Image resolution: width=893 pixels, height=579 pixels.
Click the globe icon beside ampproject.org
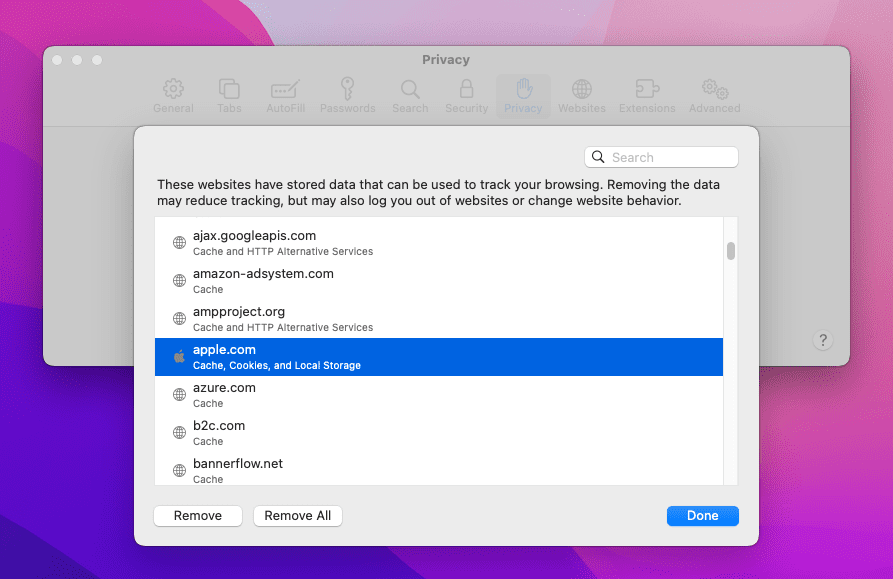point(179,318)
